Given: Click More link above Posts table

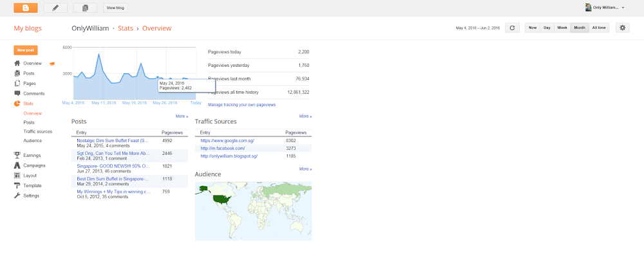Looking at the screenshot, I should coord(182,116).
